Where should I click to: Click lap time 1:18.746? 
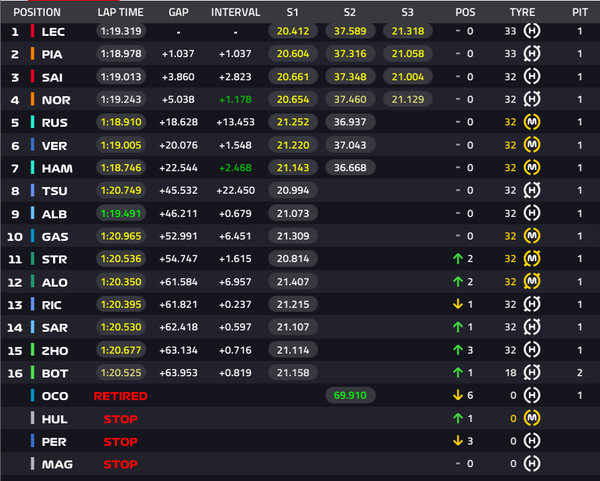tap(121, 168)
